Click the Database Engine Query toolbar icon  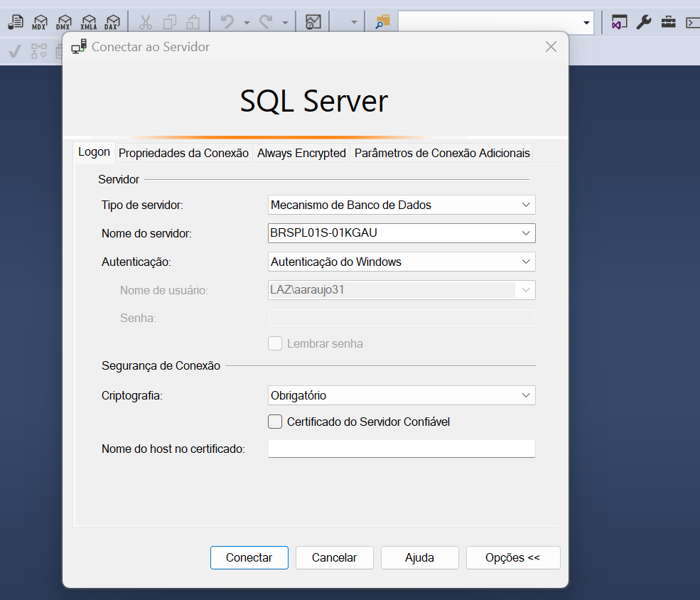pyautogui.click(x=16, y=22)
